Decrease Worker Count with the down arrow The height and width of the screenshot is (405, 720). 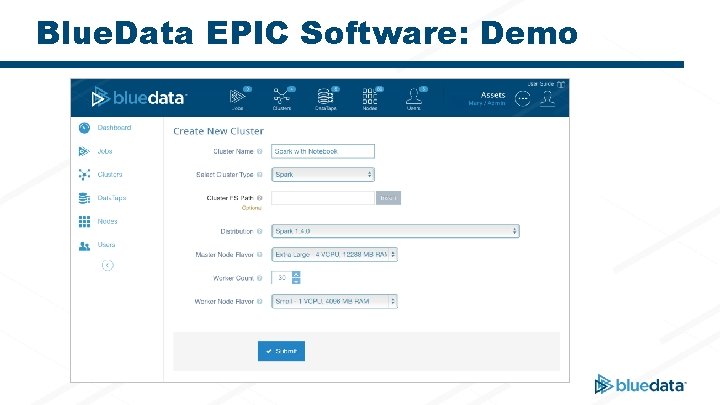(x=296, y=281)
